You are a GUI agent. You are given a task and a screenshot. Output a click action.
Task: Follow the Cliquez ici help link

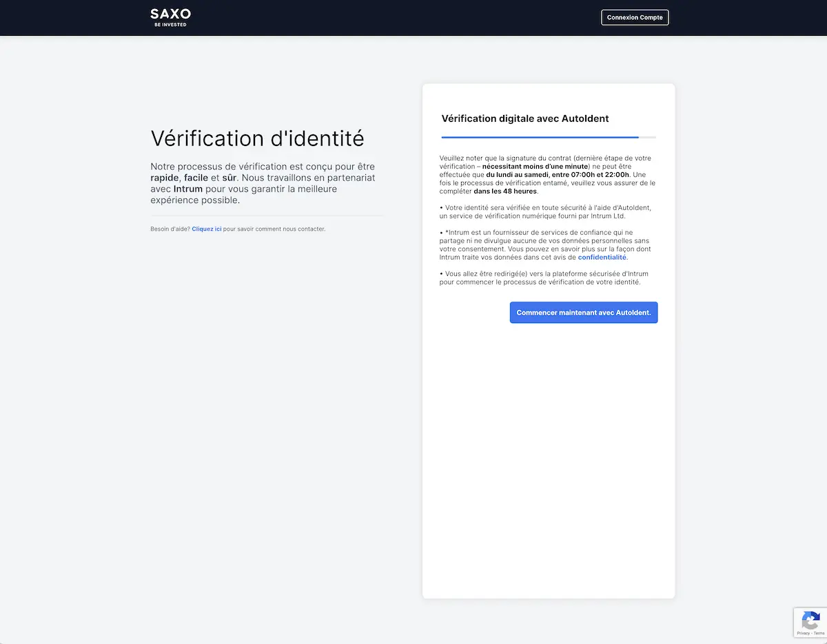click(x=207, y=229)
